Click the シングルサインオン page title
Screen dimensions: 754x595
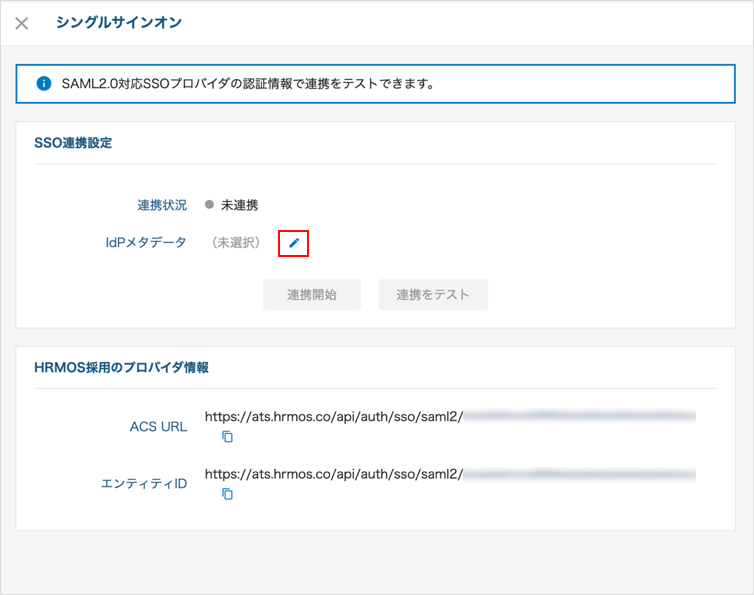click(x=119, y=22)
